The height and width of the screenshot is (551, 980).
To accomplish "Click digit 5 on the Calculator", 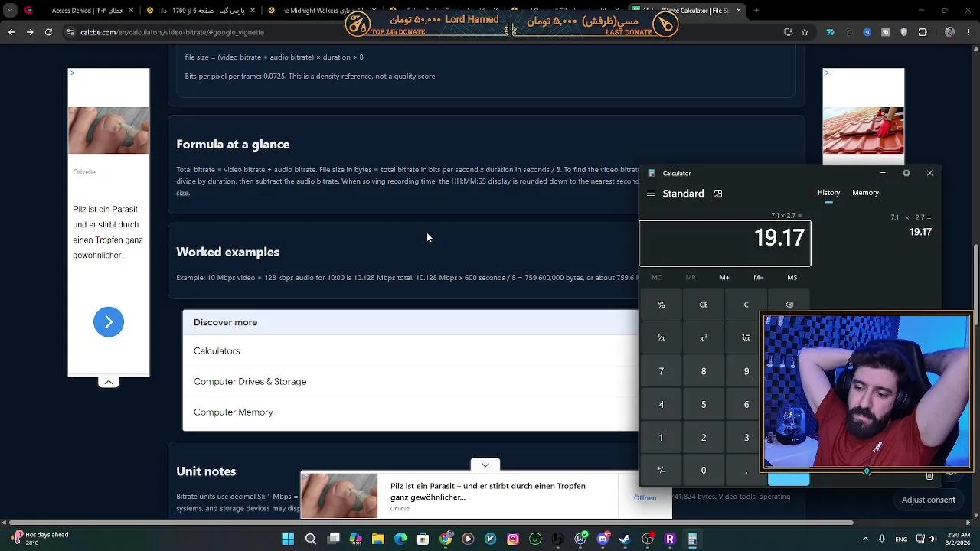I will coord(704,404).
